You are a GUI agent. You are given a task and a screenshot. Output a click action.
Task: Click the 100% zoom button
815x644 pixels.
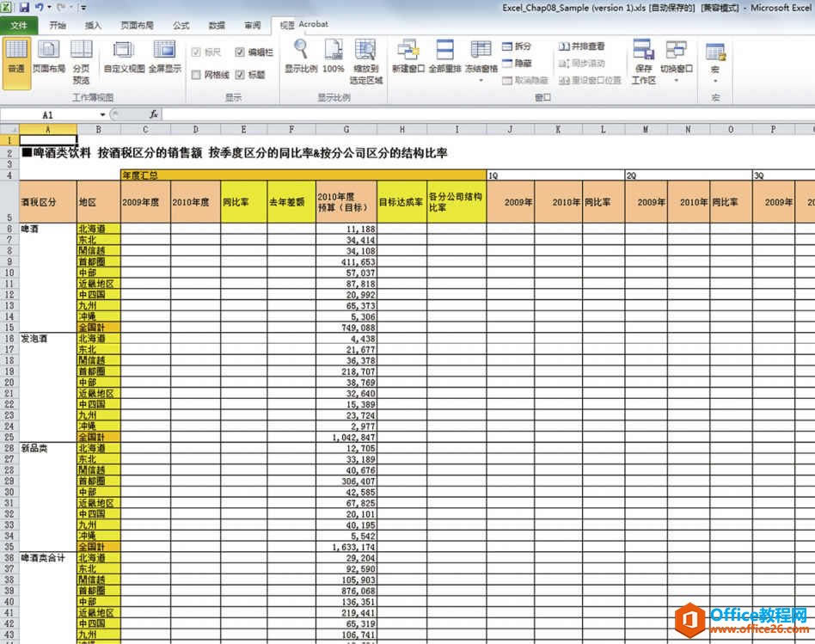[x=332, y=60]
